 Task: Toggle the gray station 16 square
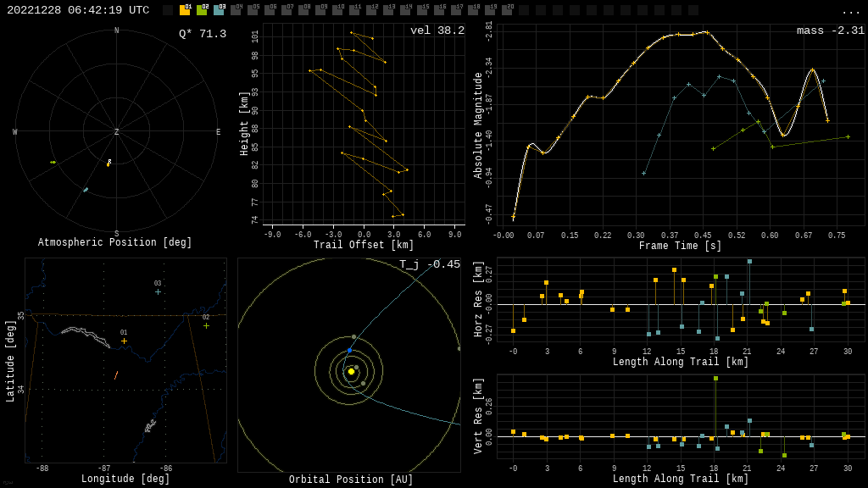pyautogui.click(x=439, y=10)
